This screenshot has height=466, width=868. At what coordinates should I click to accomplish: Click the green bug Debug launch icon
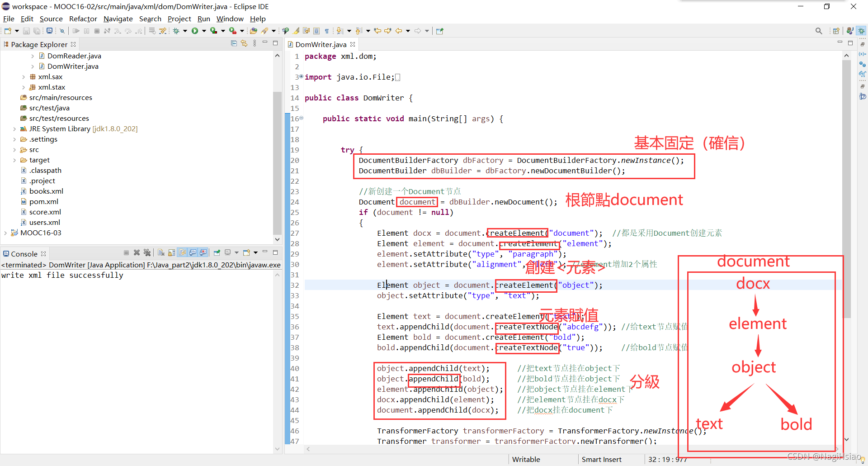pyautogui.click(x=176, y=31)
